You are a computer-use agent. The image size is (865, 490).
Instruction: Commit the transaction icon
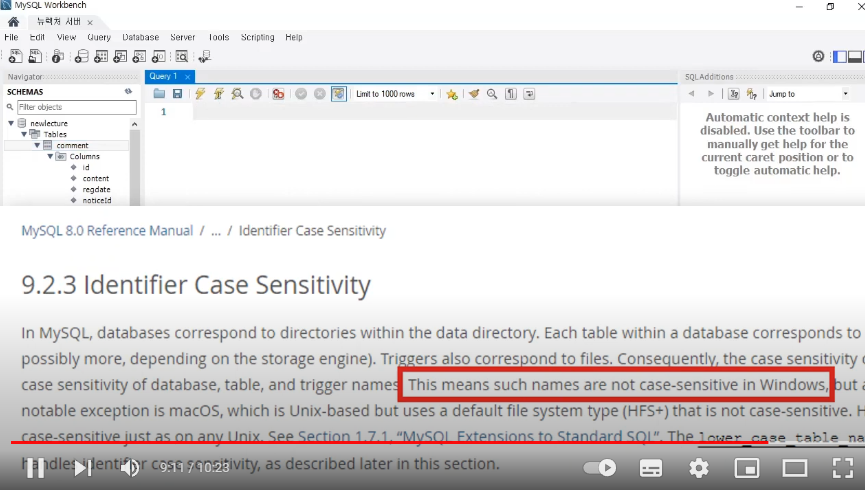click(301, 94)
